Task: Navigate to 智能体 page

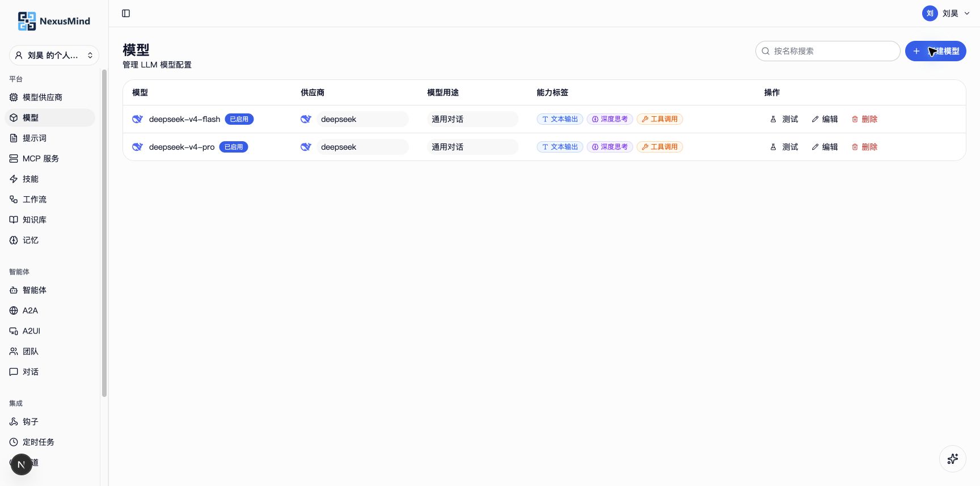Action: point(50,290)
